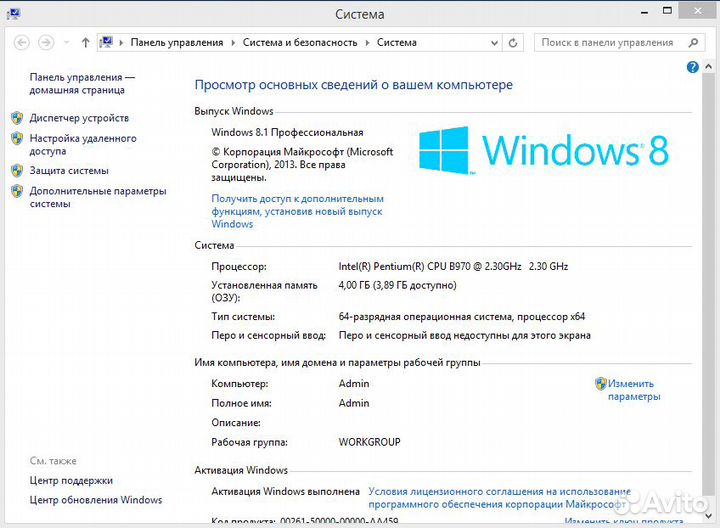
Task: Click the search magnifier icon
Action: pos(693,42)
